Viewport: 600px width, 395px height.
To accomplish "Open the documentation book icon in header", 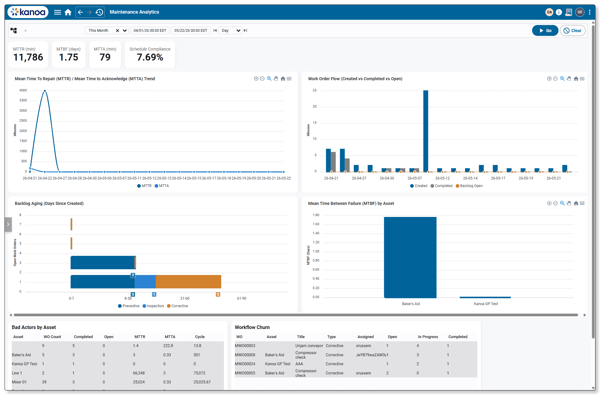I will (569, 12).
